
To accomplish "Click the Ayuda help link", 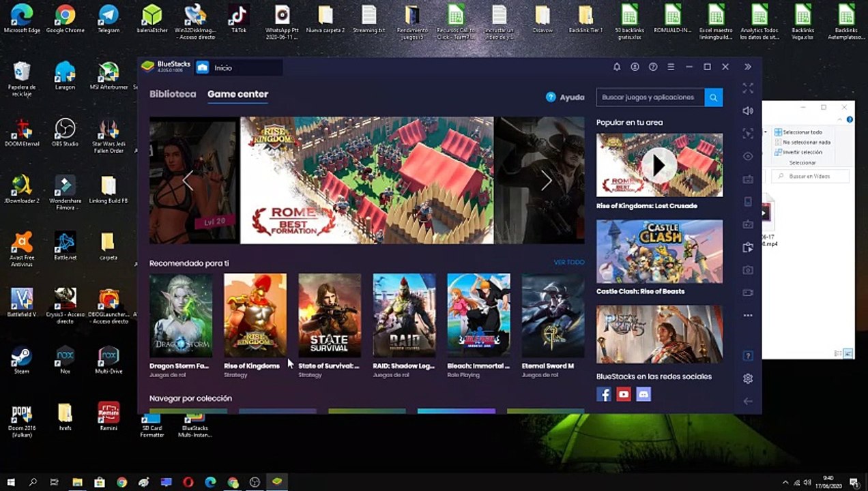I will coord(565,97).
